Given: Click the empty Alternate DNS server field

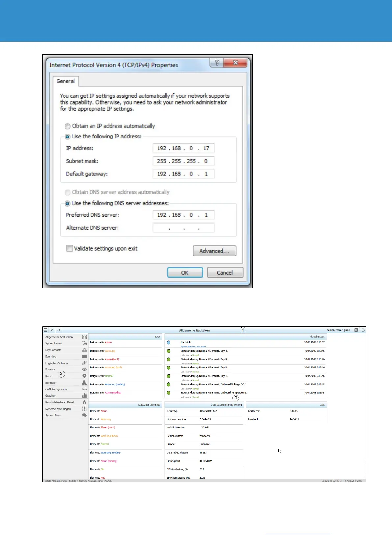Looking at the screenshot, I should [x=184, y=228].
